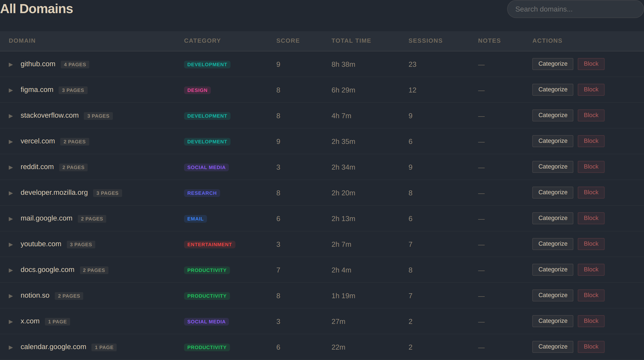Categorize reddit.com
This screenshot has height=360, width=644.
[x=553, y=167]
